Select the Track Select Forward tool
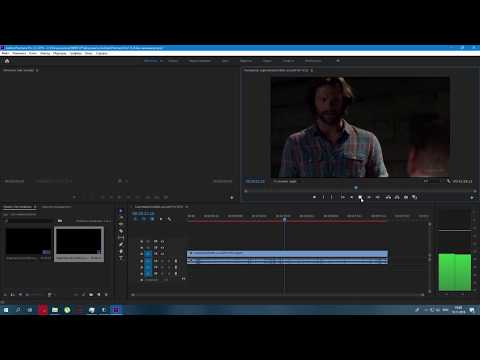 point(121,218)
